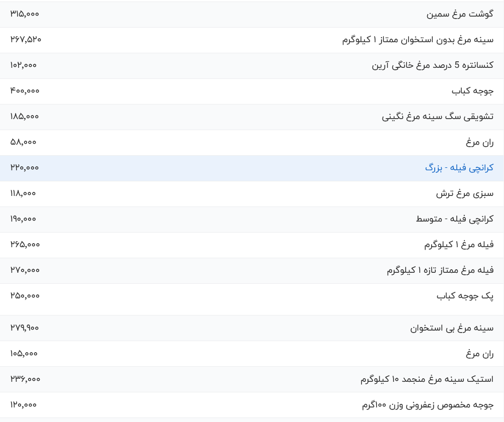
Task: Open تشویقی سگ سینه مرغ نگینی
Action: click(437, 117)
